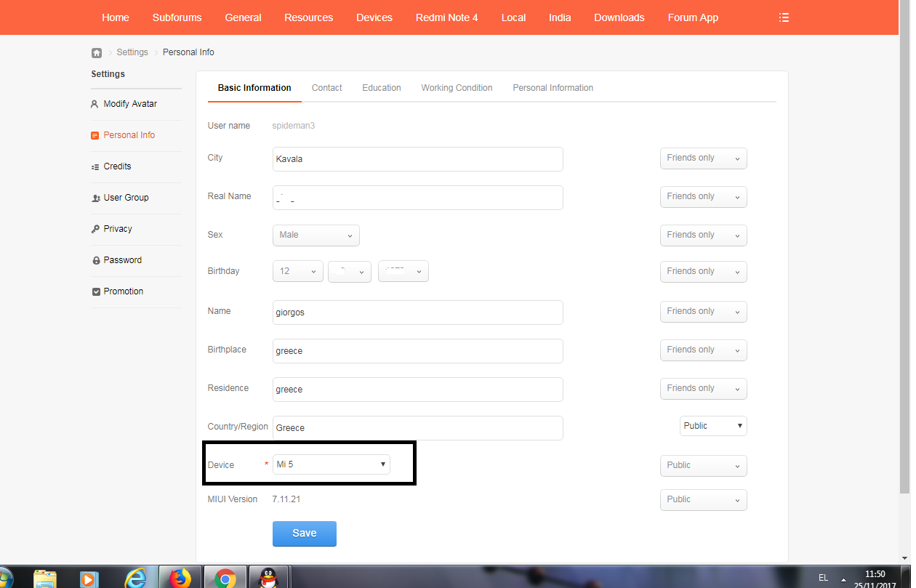Open Redmi Note 4 in the top navigation
This screenshot has width=916, height=588.
pyautogui.click(x=446, y=17)
